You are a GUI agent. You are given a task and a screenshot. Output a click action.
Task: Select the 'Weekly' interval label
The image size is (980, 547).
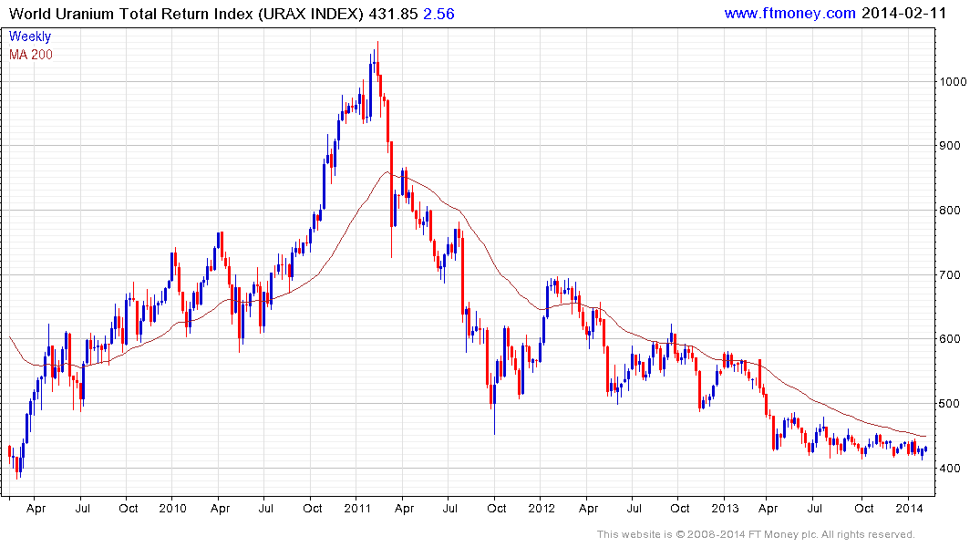30,36
